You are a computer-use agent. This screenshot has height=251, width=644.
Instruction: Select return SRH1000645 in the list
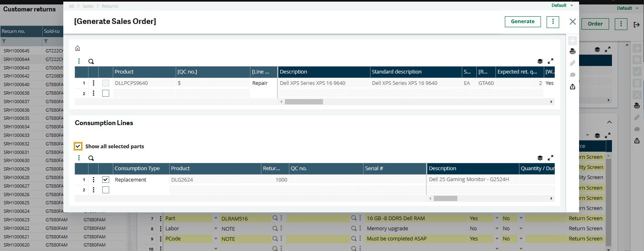[17, 51]
